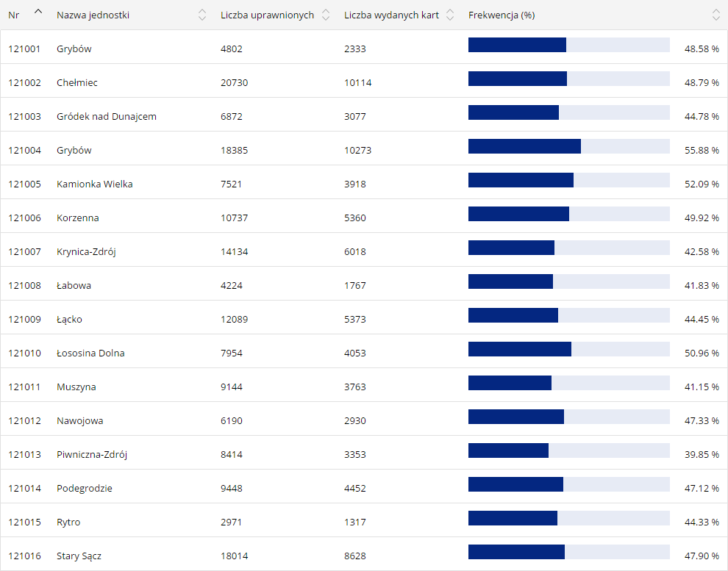Click the 55.88 % turnout value
728x571 pixels.
click(x=701, y=151)
